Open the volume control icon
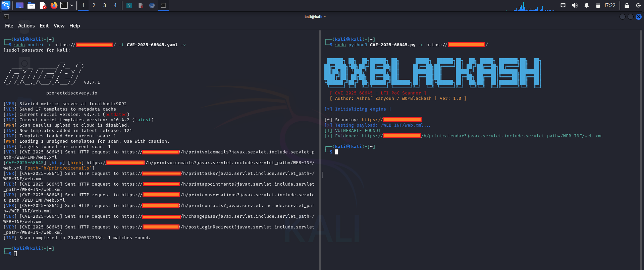Screen dimensions: 644x270 coord(575,5)
